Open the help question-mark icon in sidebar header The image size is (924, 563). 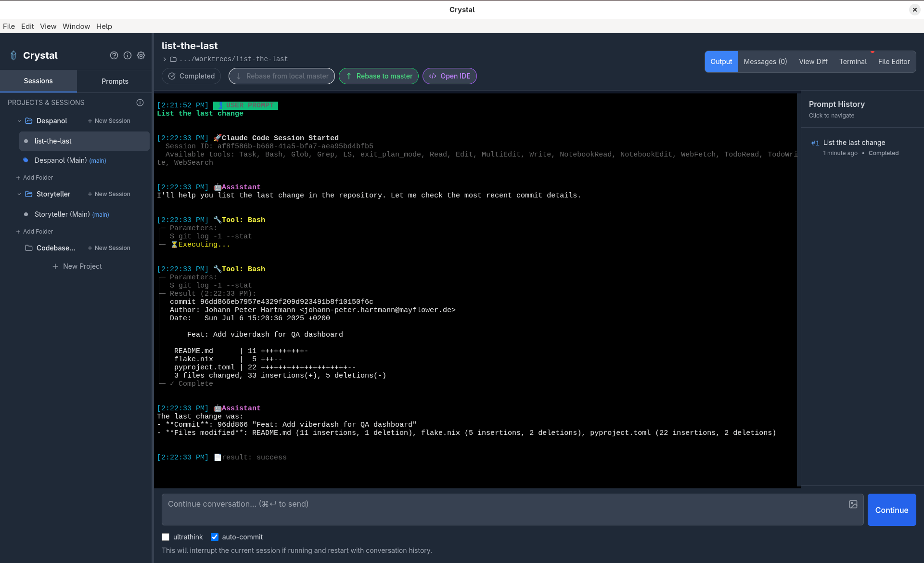[x=114, y=55]
